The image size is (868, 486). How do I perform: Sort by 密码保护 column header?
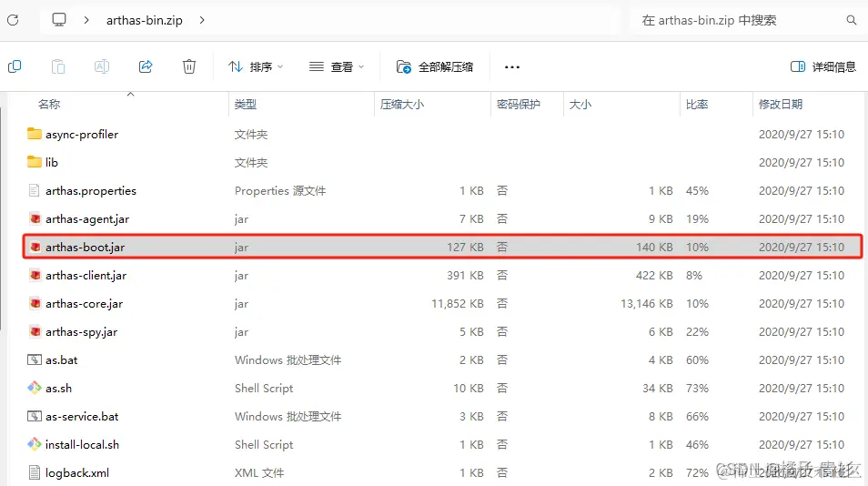pos(518,104)
